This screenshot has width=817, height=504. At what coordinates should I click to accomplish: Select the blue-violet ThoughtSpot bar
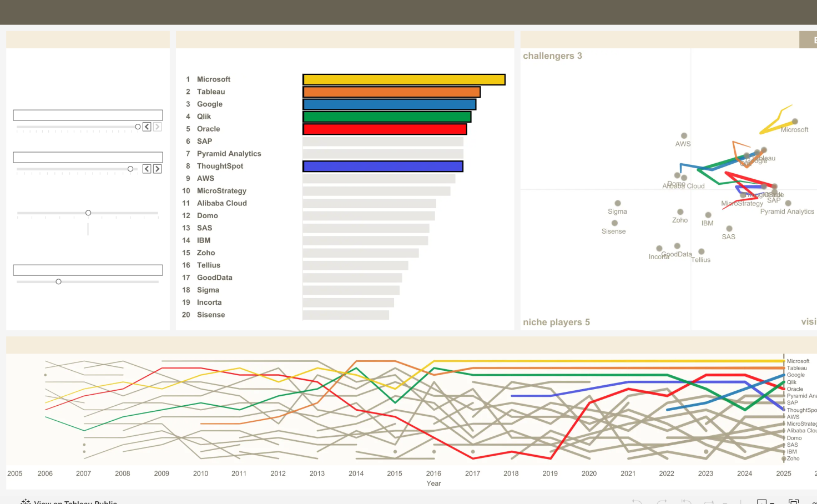383,166
